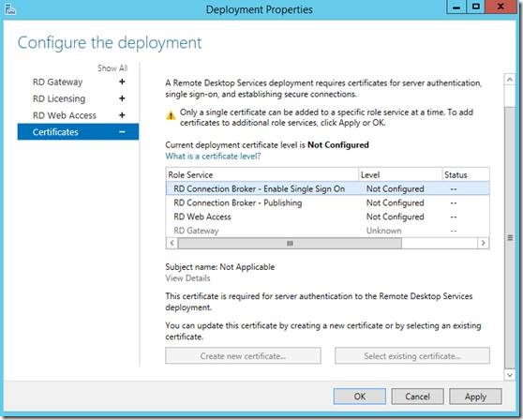Image resolution: width=523 pixels, height=420 pixels.
Task: Click 'Subject name: Not Applicable' text
Action: pyautogui.click(x=220, y=267)
